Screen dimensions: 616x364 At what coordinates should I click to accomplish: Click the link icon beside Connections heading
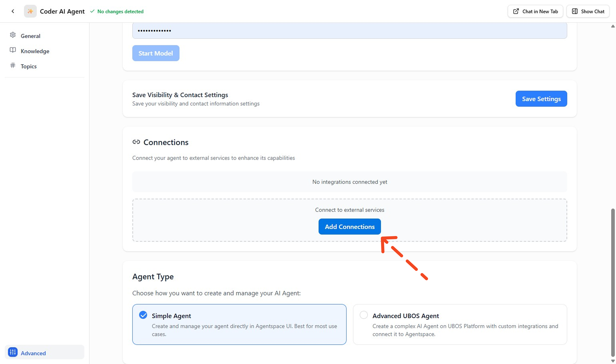[136, 142]
